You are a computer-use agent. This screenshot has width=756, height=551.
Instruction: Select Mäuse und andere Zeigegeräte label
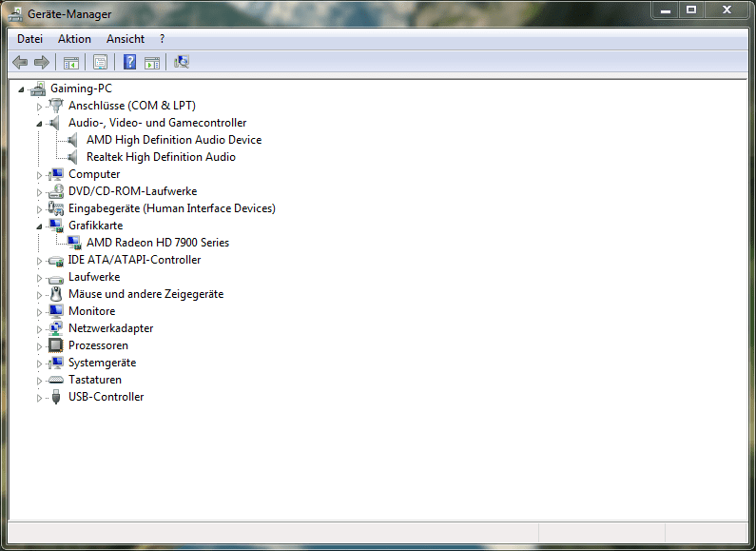(146, 294)
